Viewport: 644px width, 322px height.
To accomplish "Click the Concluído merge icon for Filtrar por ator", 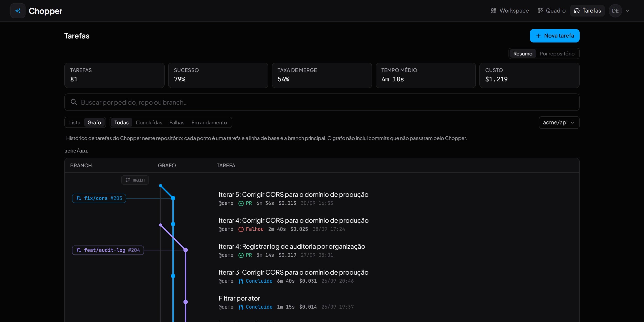I will (x=241, y=307).
